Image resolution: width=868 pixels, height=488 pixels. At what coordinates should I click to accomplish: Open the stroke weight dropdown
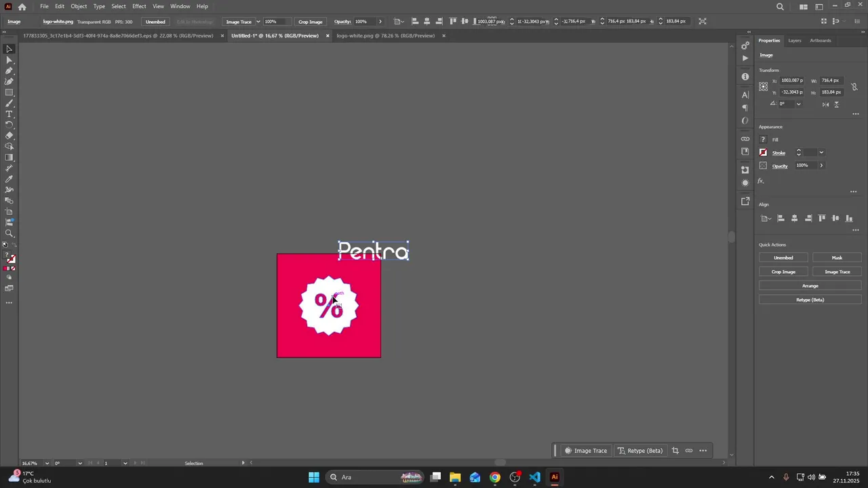tap(821, 152)
